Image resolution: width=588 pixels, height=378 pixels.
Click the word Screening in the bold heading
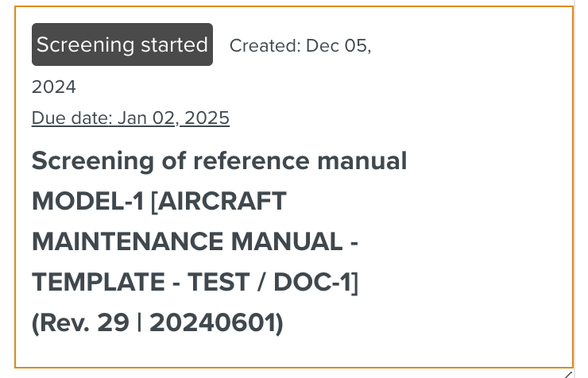pos(82,161)
